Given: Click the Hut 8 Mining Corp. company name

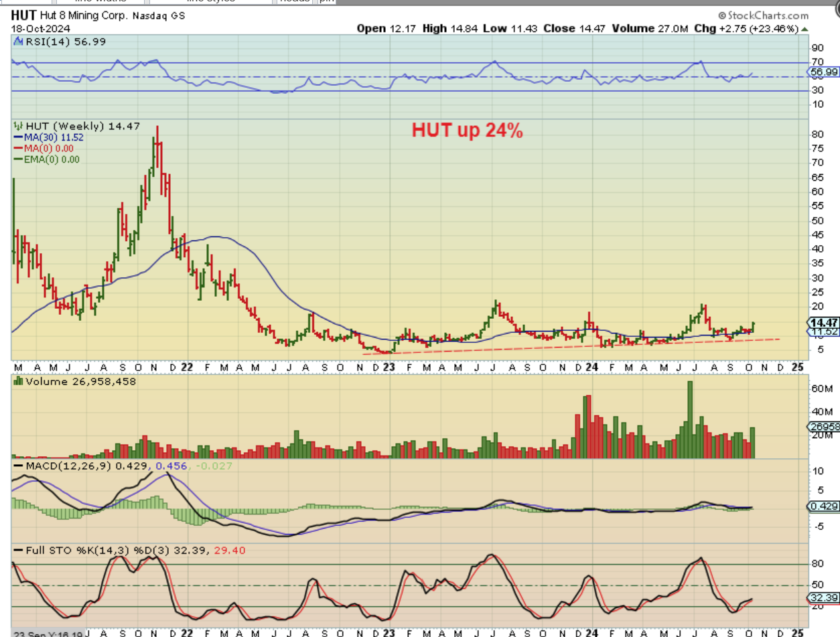Looking at the screenshot, I should tap(82, 16).
